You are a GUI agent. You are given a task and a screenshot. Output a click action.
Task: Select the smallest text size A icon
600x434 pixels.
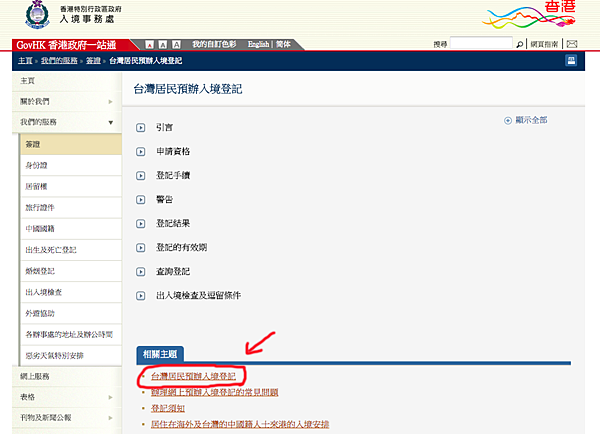click(x=150, y=45)
